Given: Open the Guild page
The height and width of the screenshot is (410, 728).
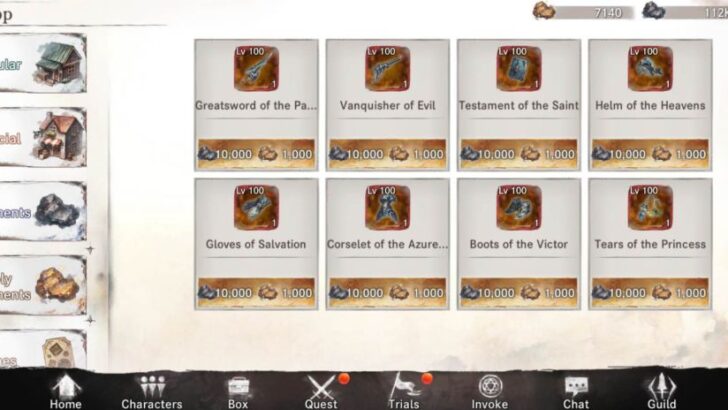Looking at the screenshot, I should click(x=662, y=392).
